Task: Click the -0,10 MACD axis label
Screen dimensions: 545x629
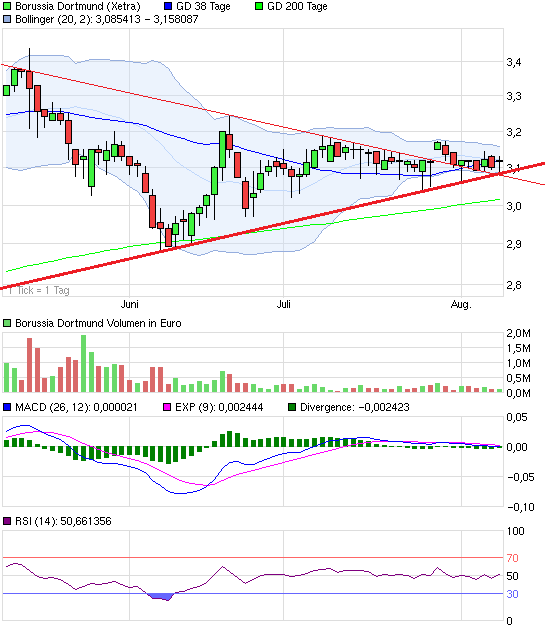Action: (521, 507)
